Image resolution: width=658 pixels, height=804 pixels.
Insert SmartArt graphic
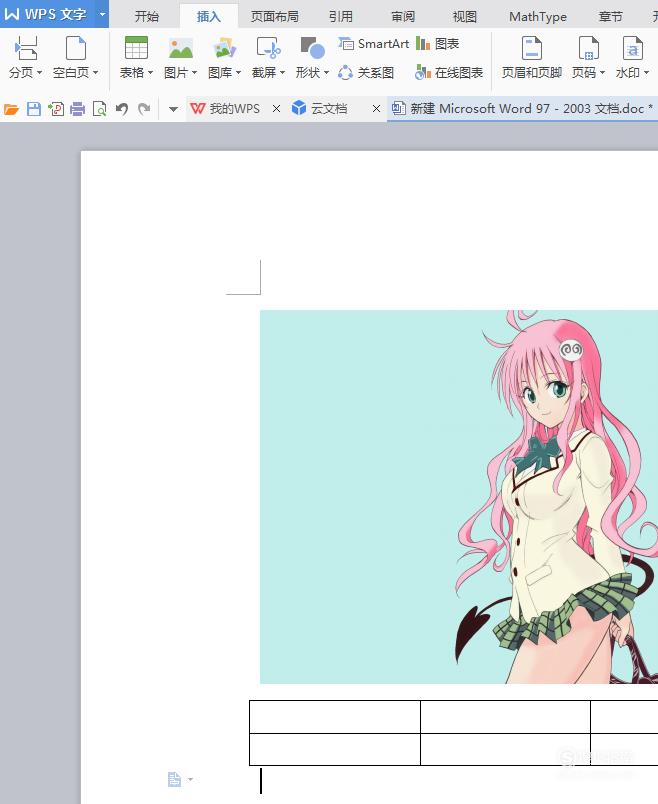(373, 44)
